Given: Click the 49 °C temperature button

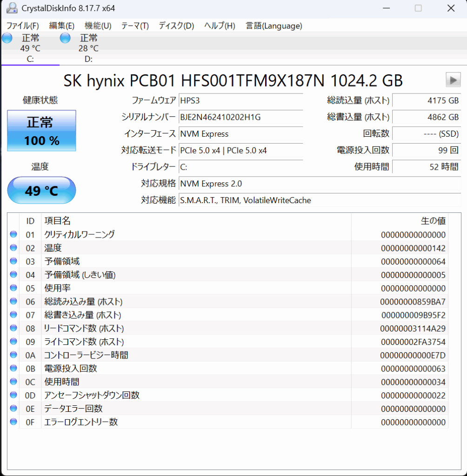Looking at the screenshot, I should point(41,190).
